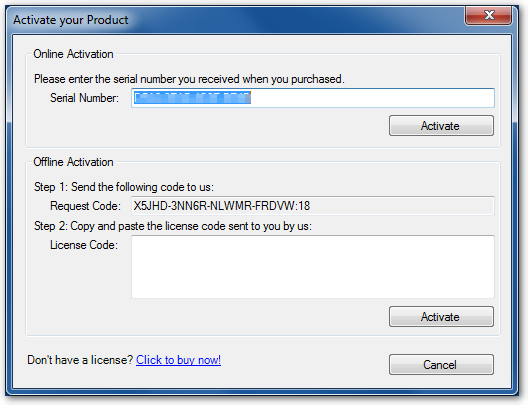Cancel the activation dialog
The width and height of the screenshot is (528, 405).
point(441,364)
